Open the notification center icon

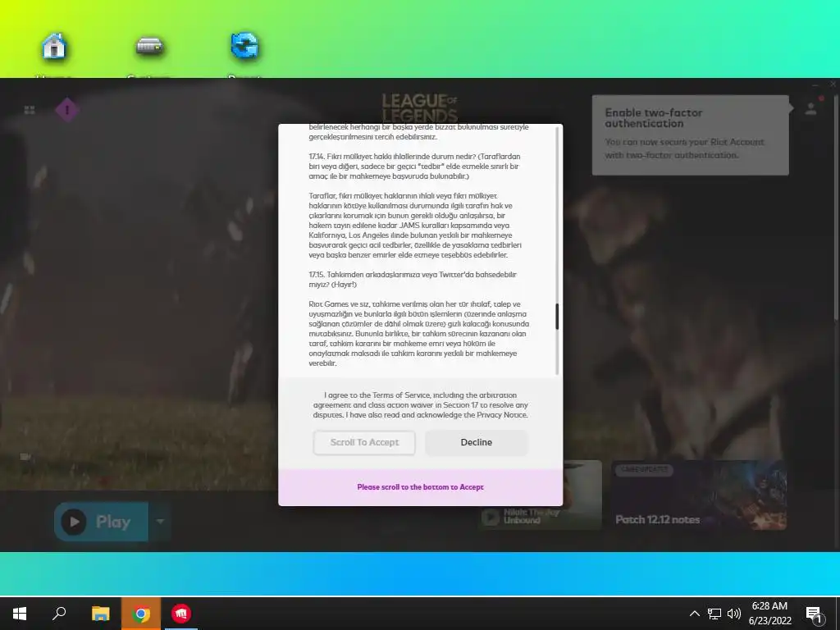click(x=815, y=614)
